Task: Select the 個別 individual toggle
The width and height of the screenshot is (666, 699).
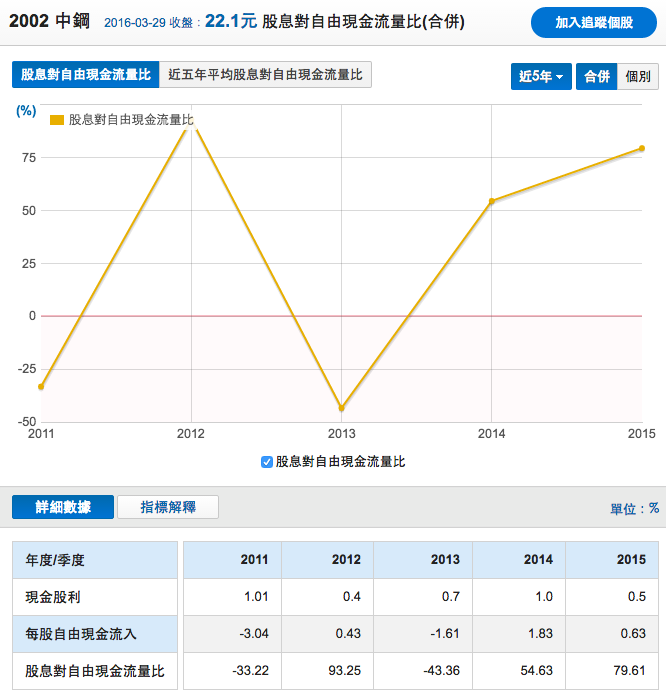Action: (x=638, y=76)
